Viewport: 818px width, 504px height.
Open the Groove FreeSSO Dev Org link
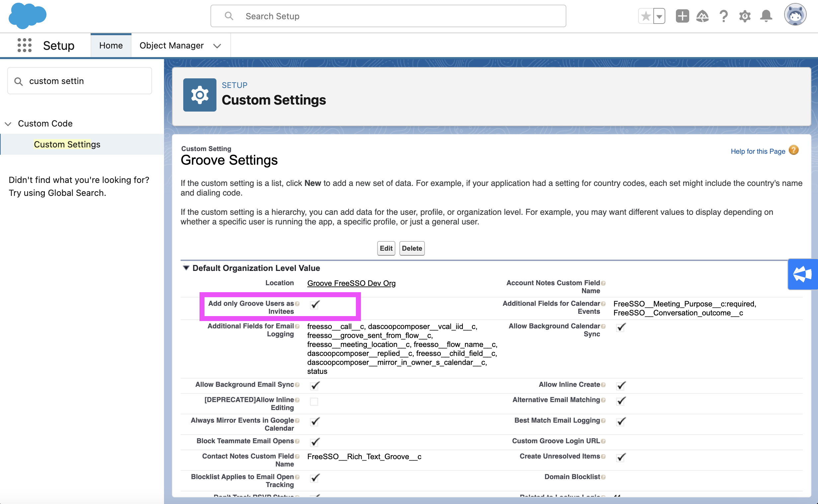click(x=351, y=283)
